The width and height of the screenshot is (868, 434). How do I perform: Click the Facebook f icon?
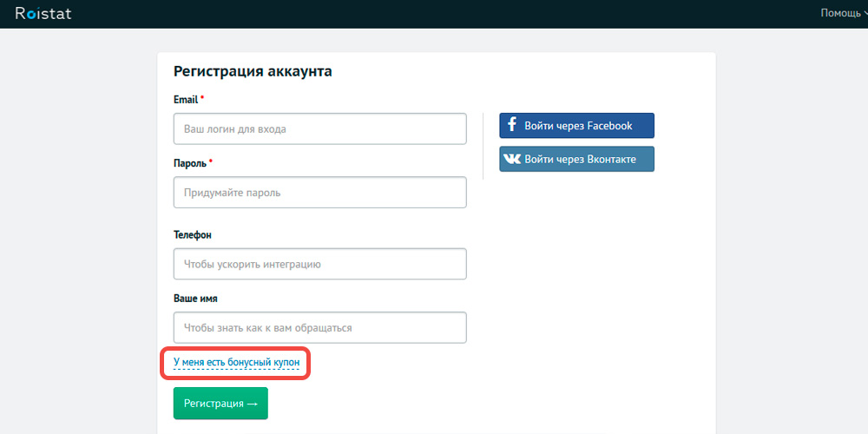pos(512,124)
